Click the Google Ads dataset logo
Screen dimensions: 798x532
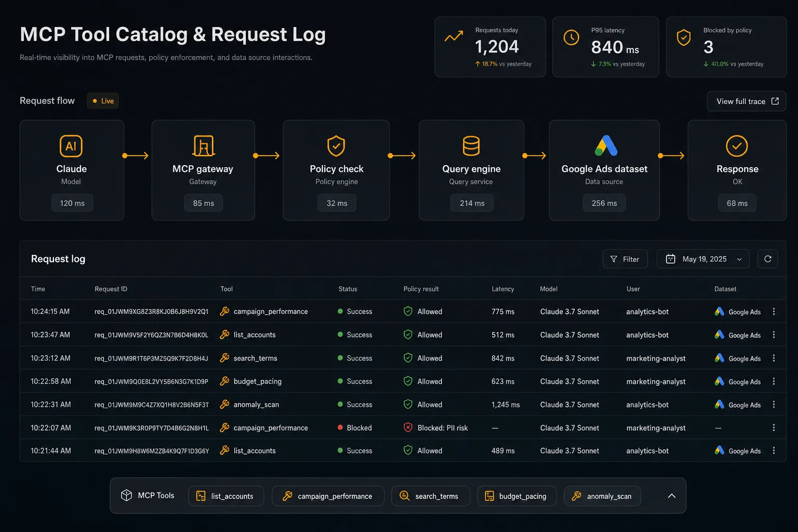(x=606, y=146)
